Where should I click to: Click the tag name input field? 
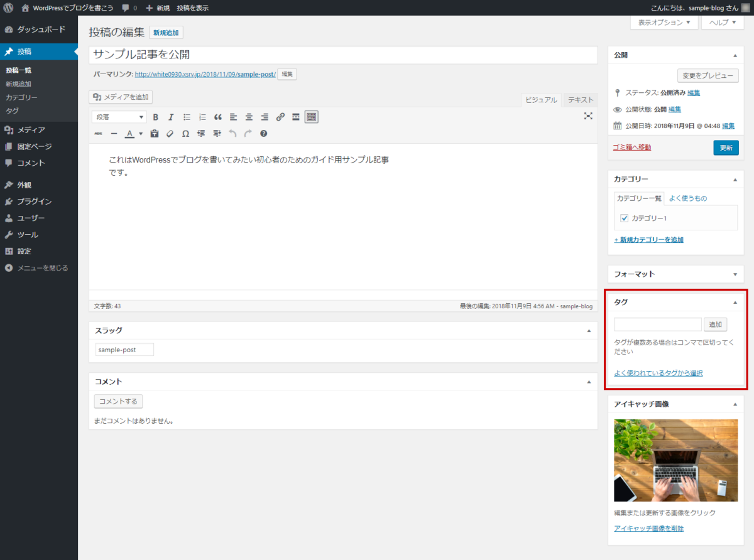(x=657, y=325)
